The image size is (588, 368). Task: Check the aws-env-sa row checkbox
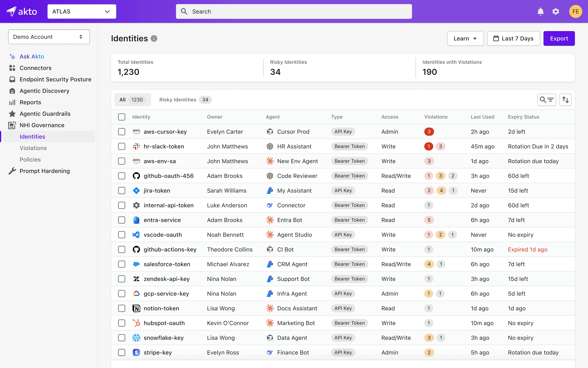click(x=121, y=161)
